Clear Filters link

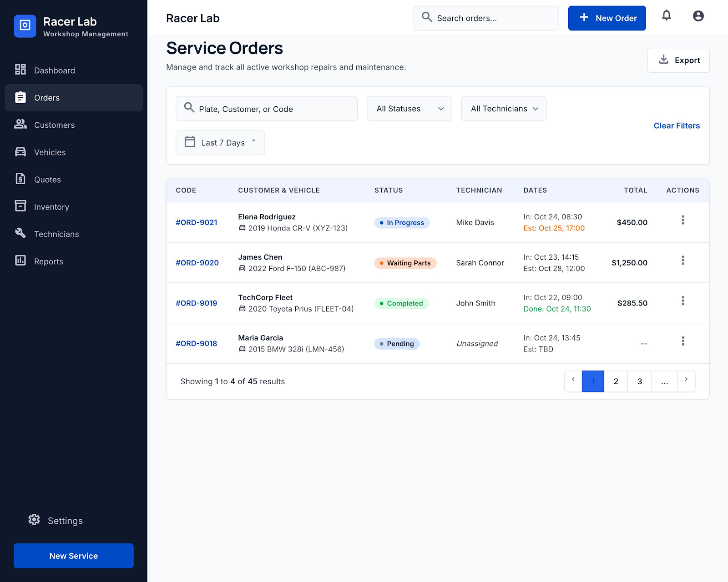677,125
